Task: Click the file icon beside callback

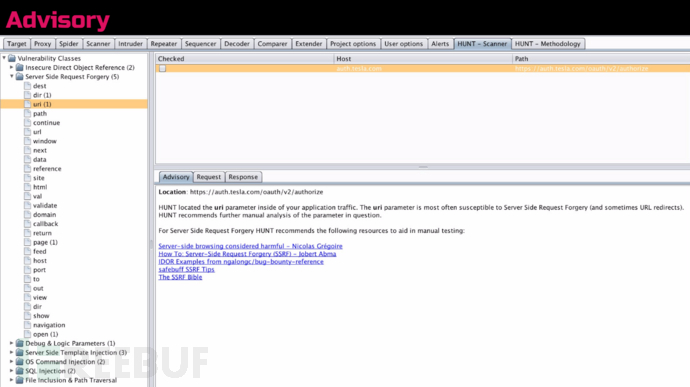Action: pos(27,224)
